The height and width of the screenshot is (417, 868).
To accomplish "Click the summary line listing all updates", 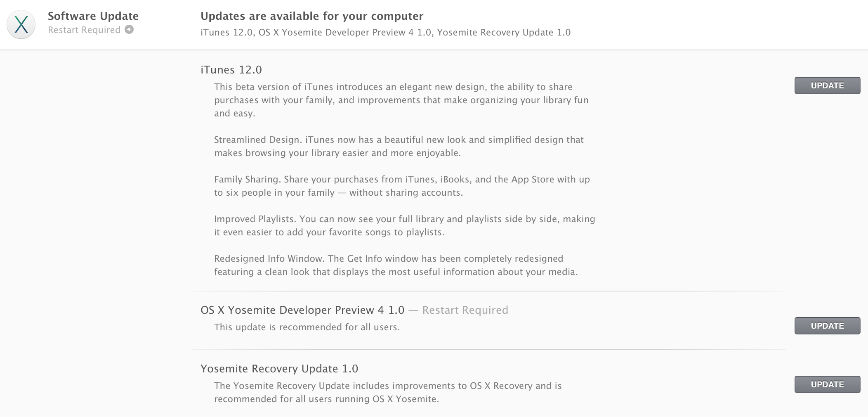I will [x=385, y=33].
